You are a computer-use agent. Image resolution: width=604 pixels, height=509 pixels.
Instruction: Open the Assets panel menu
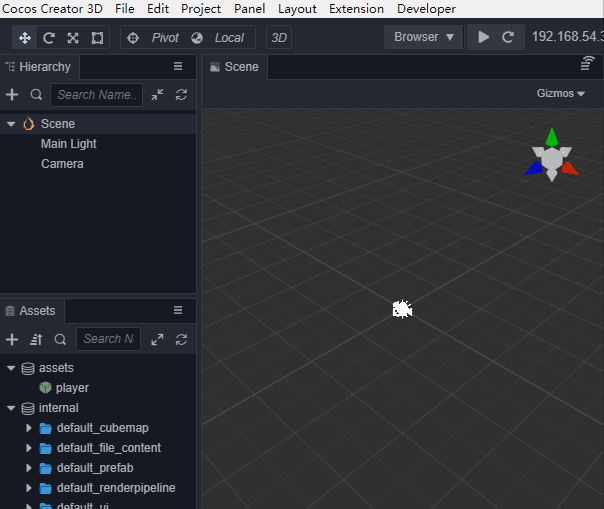tap(178, 310)
